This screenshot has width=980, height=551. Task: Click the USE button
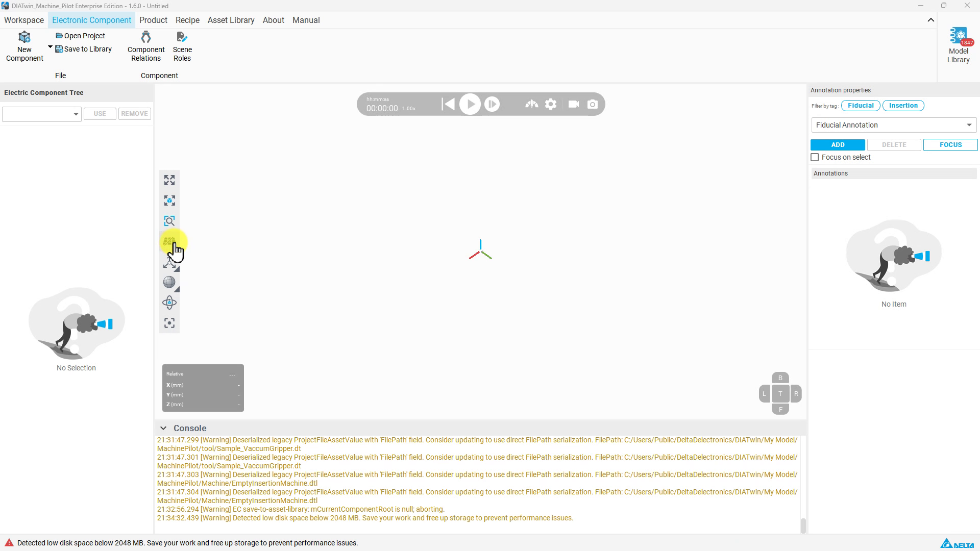pos(100,114)
